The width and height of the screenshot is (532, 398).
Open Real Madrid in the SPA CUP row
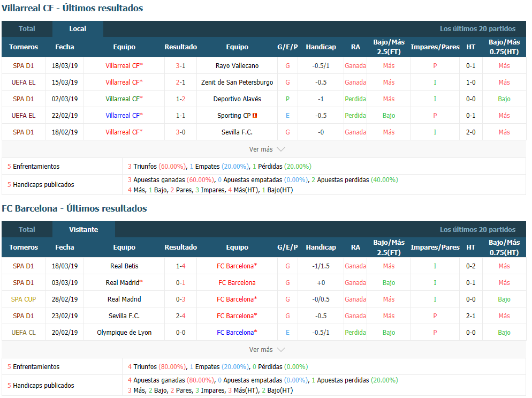click(x=124, y=299)
